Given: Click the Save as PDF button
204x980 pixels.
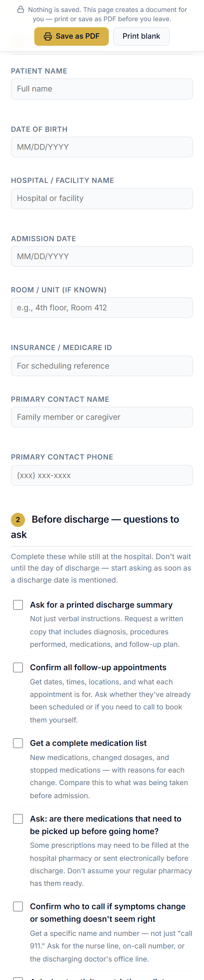Looking at the screenshot, I should tap(72, 36).
